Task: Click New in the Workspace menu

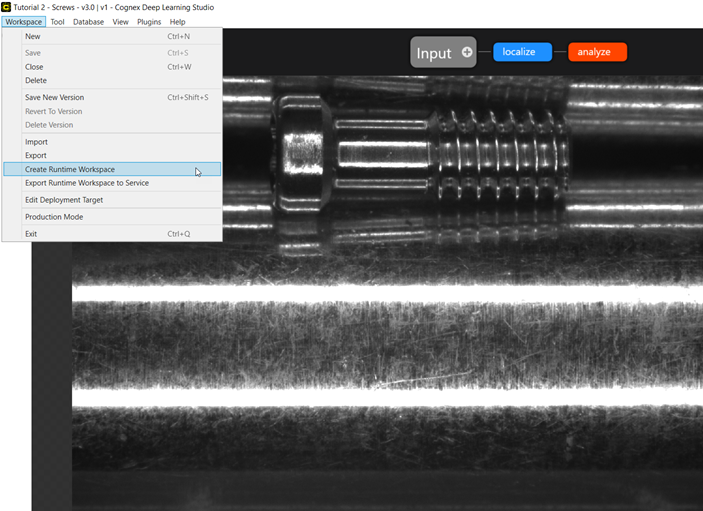Action: click(x=33, y=37)
